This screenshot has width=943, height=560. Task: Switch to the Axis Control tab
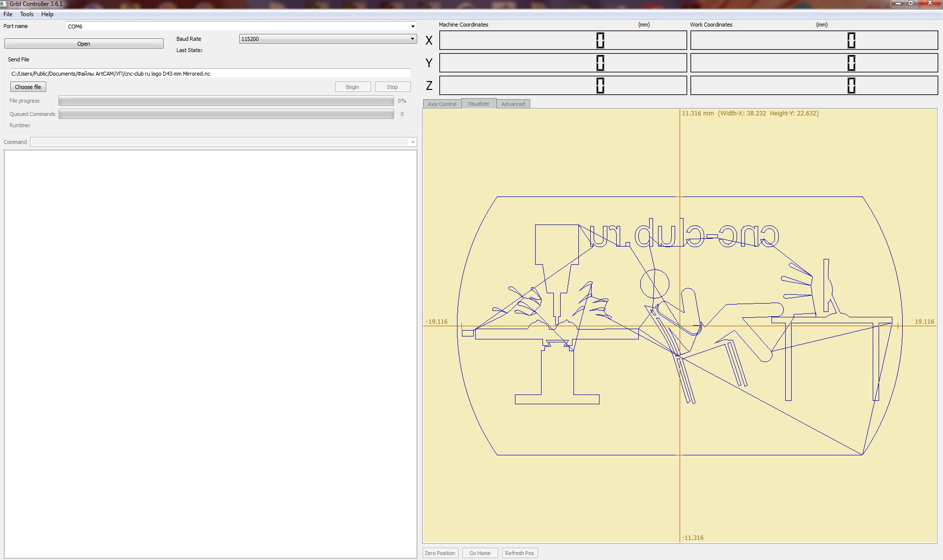(x=442, y=104)
